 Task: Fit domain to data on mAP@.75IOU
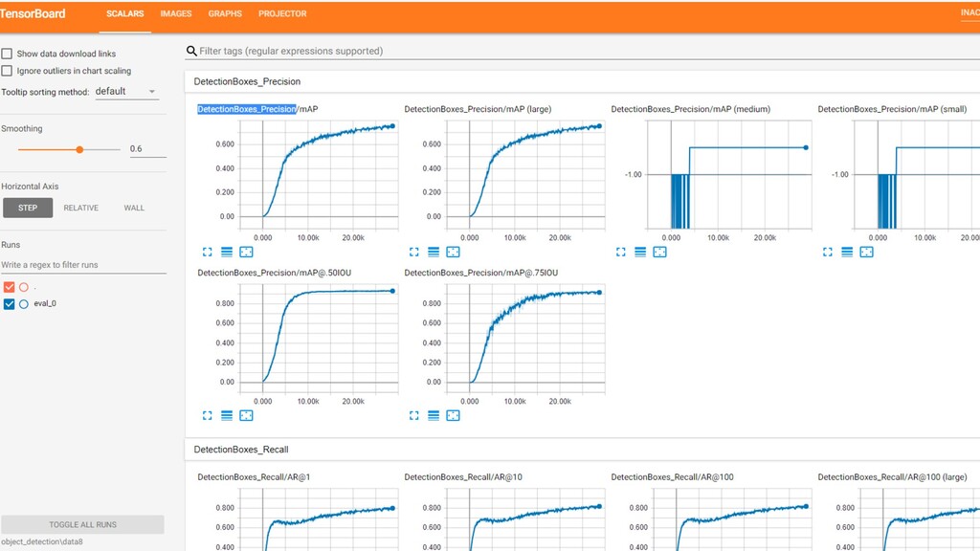pos(453,415)
